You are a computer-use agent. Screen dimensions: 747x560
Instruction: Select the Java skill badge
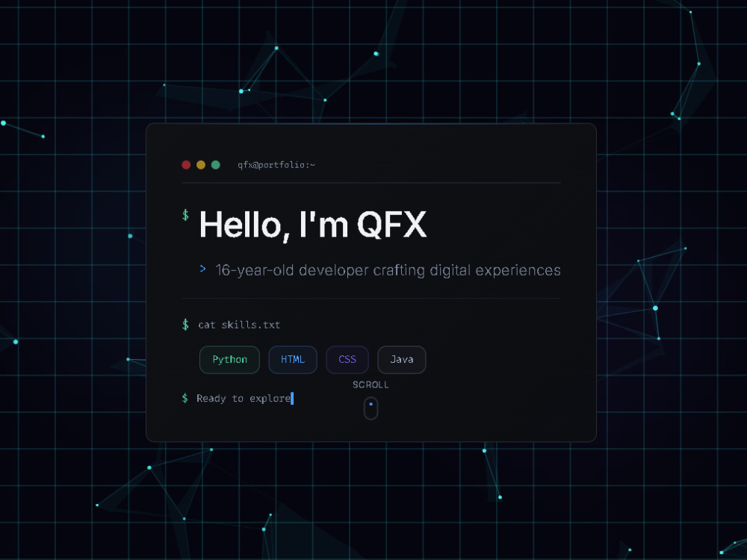tap(402, 360)
